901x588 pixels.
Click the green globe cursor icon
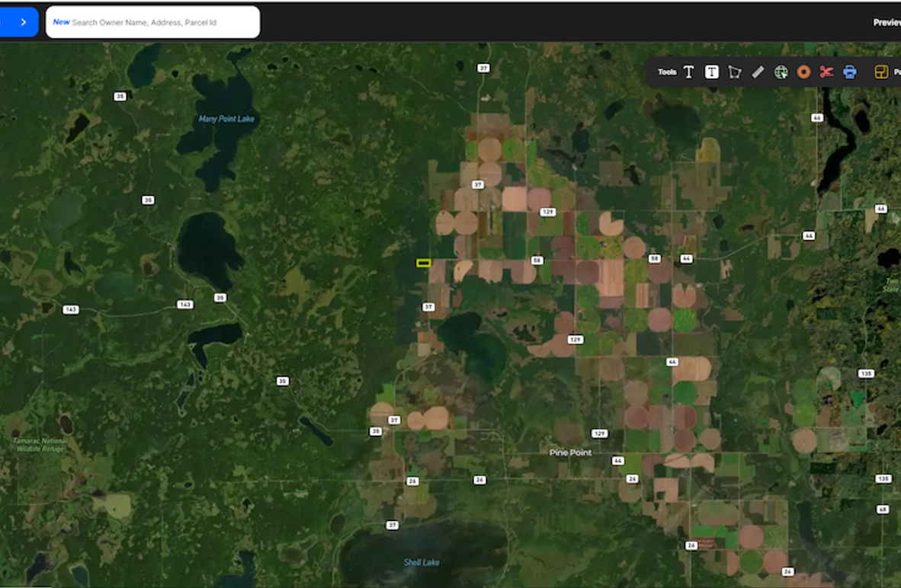point(781,72)
